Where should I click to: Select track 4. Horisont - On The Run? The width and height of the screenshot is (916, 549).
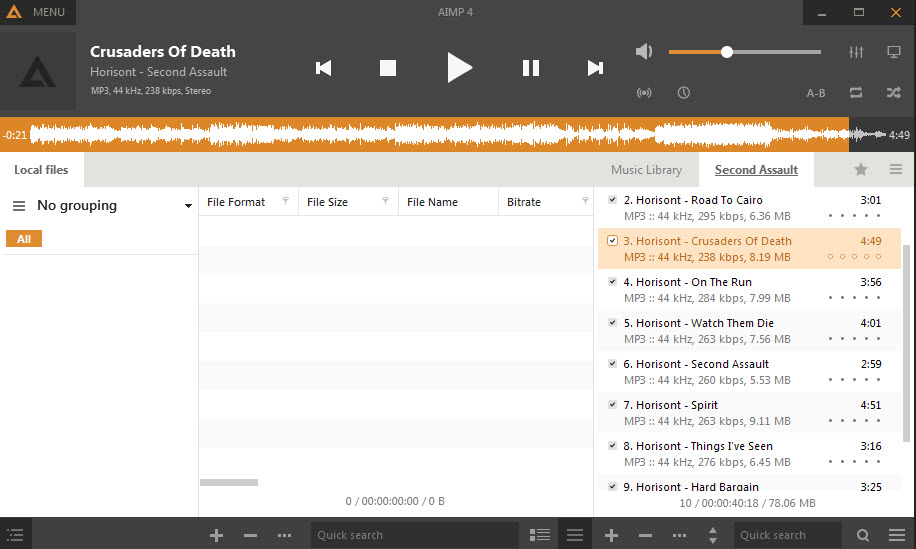click(749, 290)
